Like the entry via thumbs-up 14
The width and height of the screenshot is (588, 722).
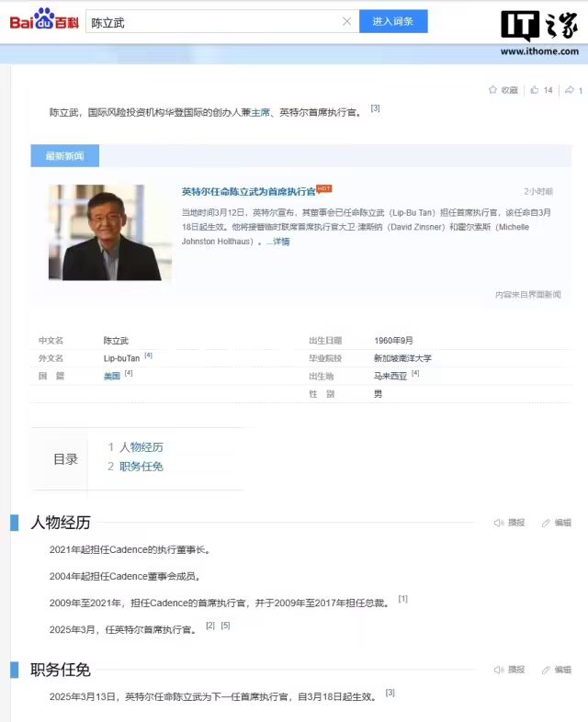click(x=541, y=90)
